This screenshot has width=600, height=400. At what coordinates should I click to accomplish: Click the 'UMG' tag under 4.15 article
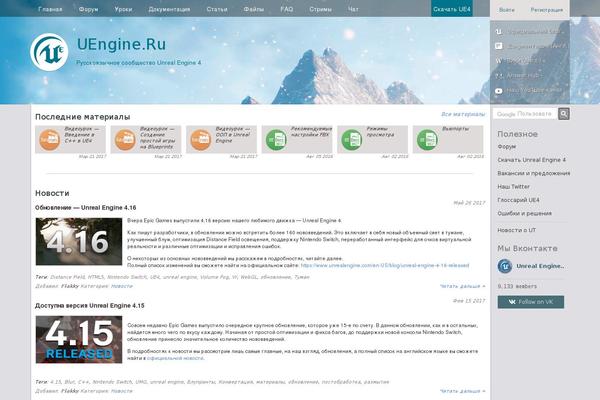tap(141, 382)
